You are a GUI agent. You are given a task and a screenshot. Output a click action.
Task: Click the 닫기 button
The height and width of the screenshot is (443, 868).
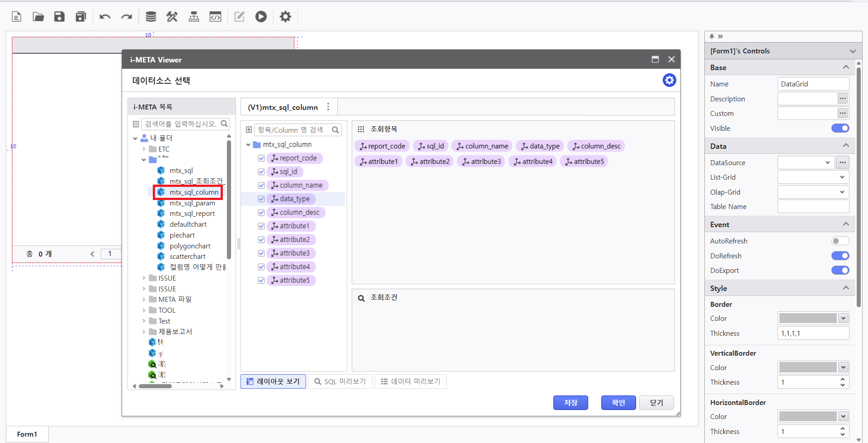pyautogui.click(x=656, y=403)
